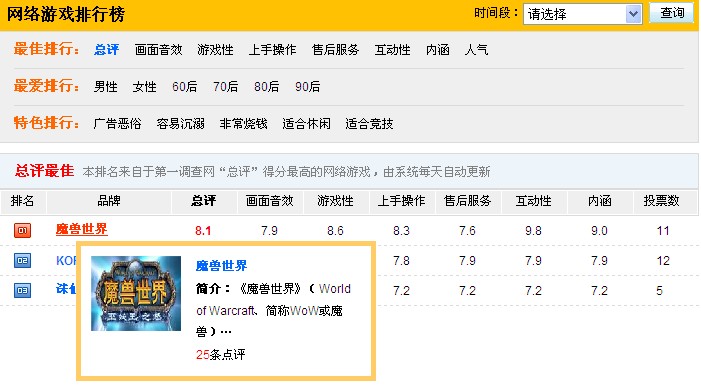
Task: Choose the 80后 ranking link
Action: [266, 86]
